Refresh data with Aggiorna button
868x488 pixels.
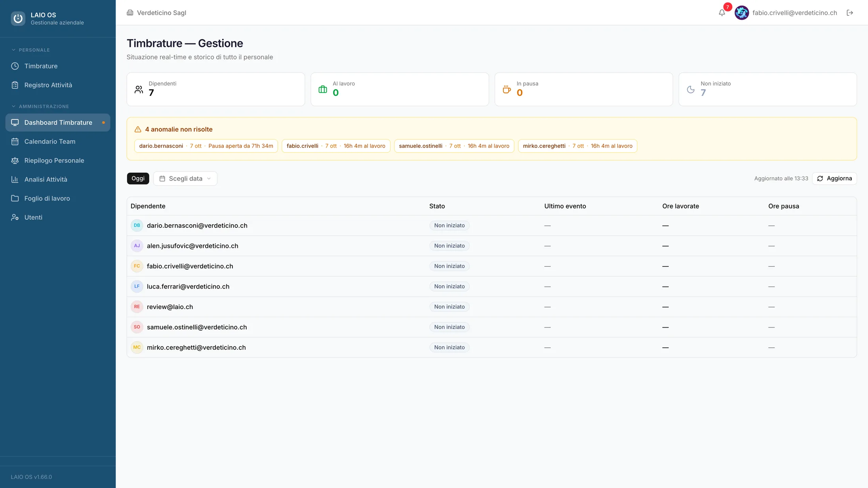[834, 179]
